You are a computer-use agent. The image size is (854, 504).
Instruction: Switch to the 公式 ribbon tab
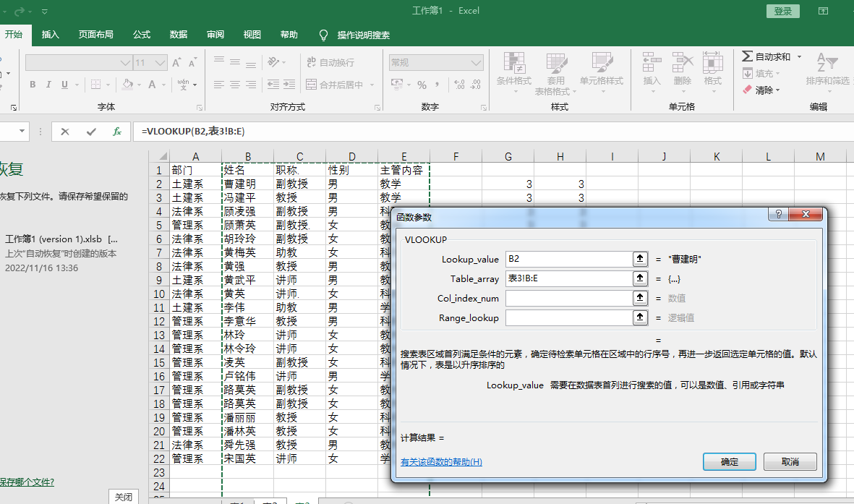142,34
